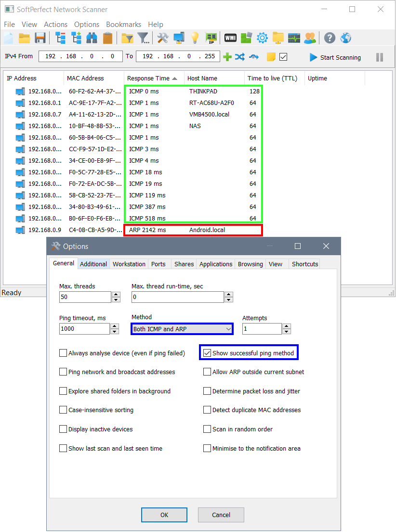
Task: Pause scanning with the pause icon
Action: tap(380, 57)
